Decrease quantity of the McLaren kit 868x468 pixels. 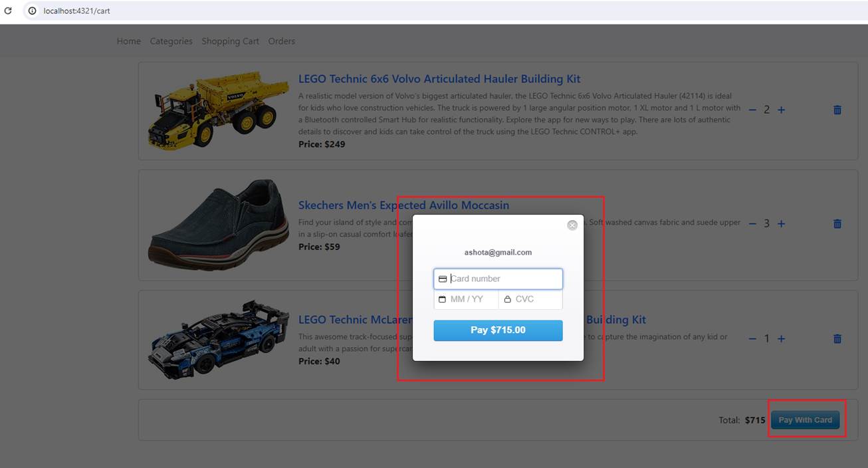pyautogui.click(x=752, y=338)
